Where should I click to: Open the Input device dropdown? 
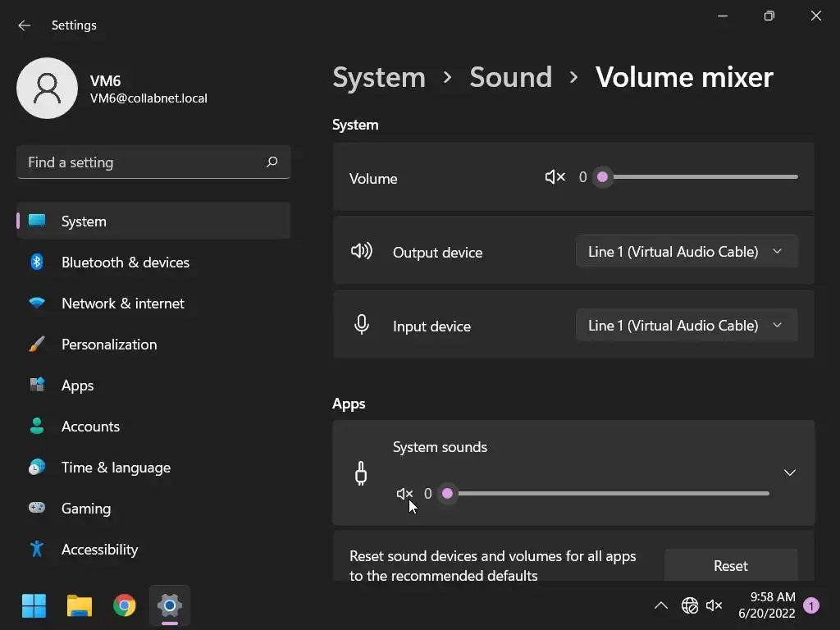[x=686, y=326]
